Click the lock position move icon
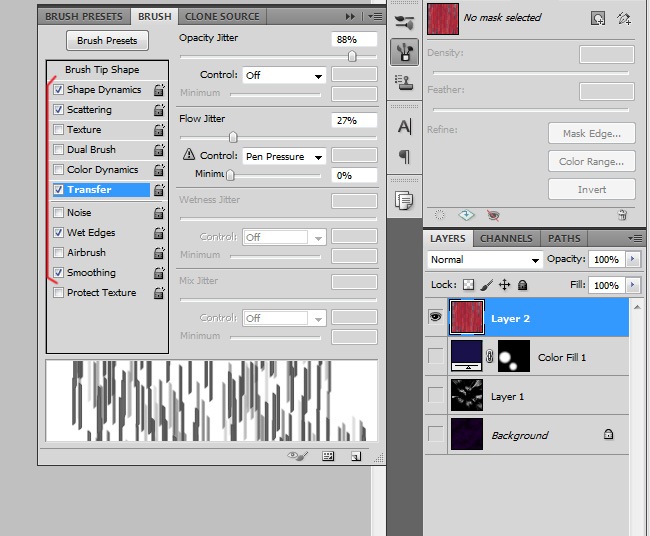The image size is (650, 536). coord(505,285)
